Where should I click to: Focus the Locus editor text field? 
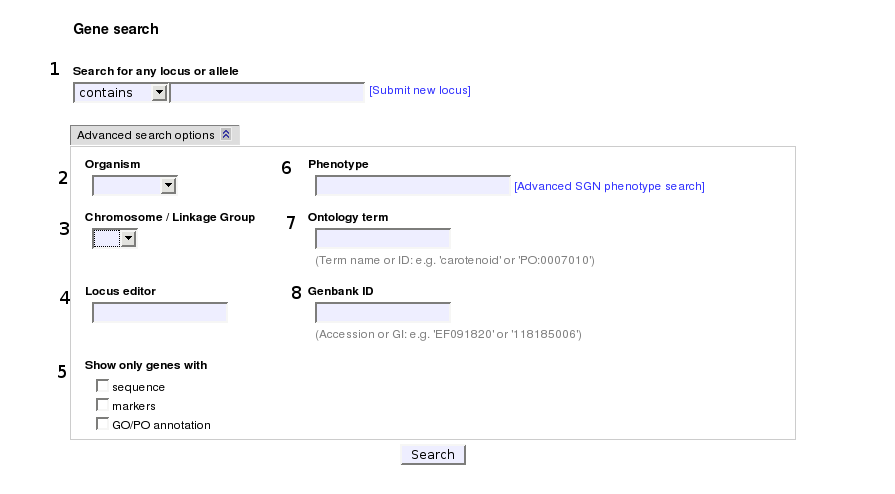coord(160,312)
